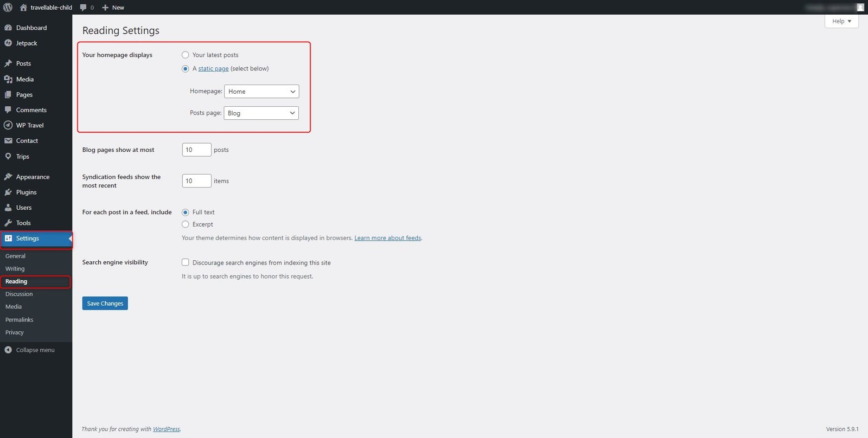Screen dimensions: 868x438
Task: Choose Full text feed option
Action: point(186,212)
